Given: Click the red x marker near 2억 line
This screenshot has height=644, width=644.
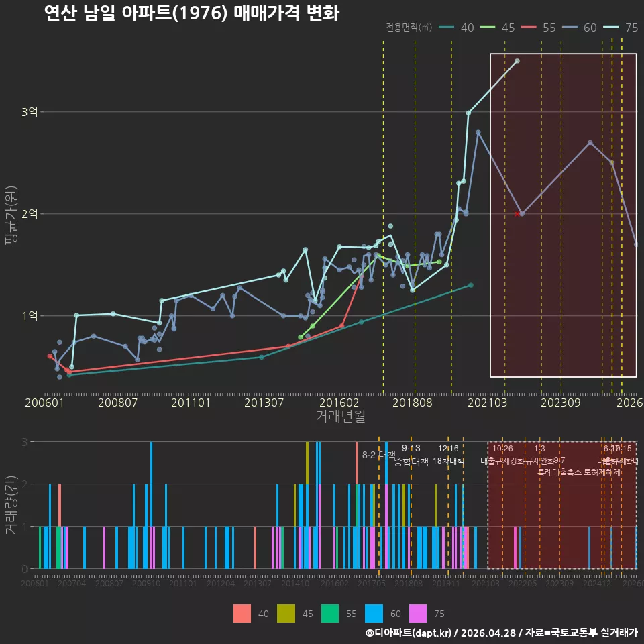Looking at the screenshot, I should [517, 214].
